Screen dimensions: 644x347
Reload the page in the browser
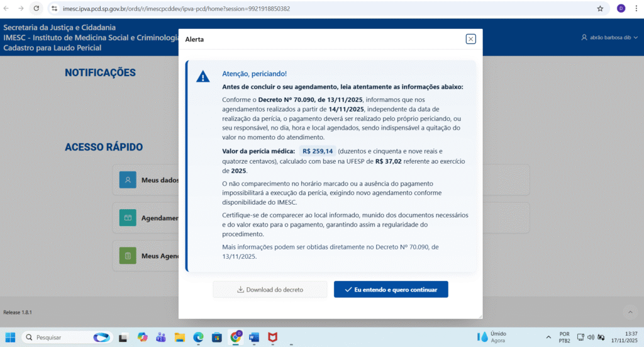(36, 9)
